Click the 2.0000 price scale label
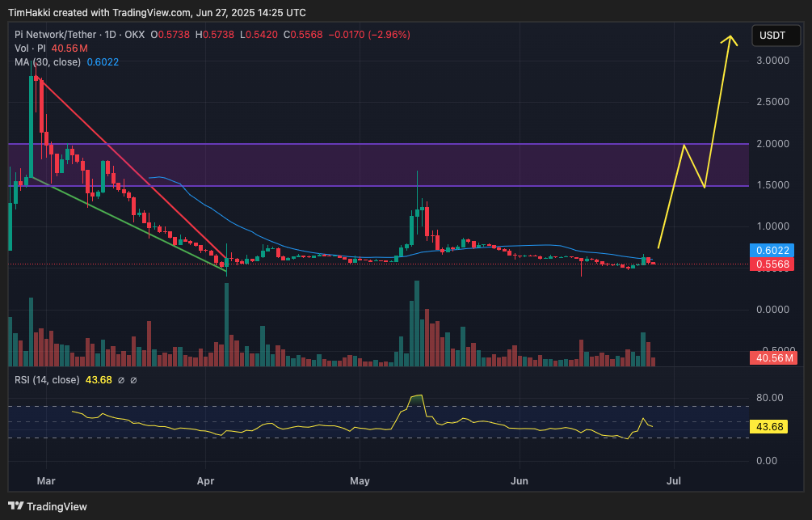Screen dimensions: 812x520 coord(772,144)
